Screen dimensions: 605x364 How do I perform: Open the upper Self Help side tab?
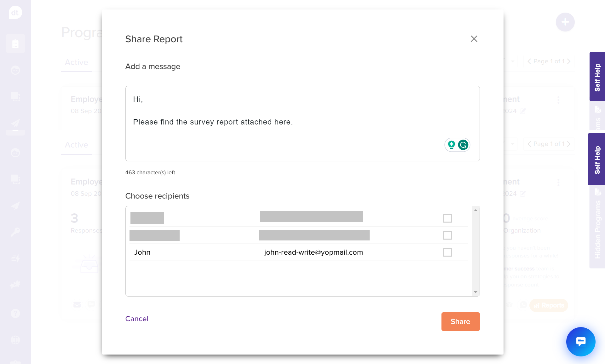[x=597, y=77]
